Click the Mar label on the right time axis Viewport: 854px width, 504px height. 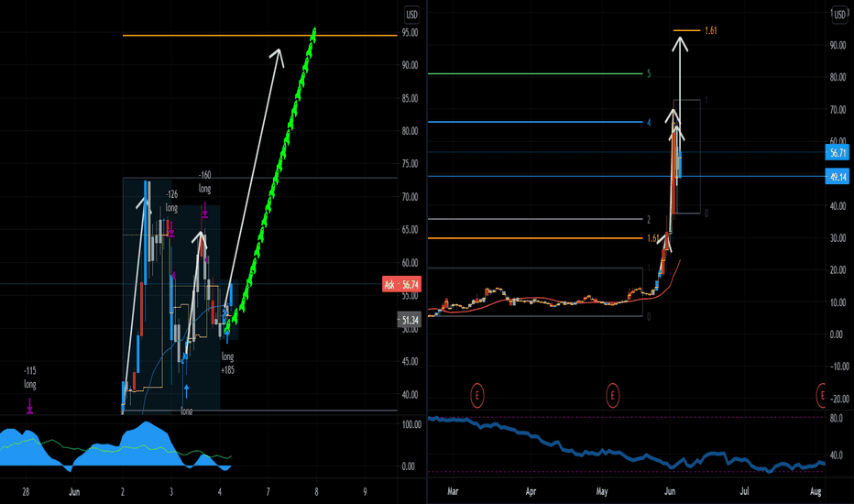coord(453,491)
